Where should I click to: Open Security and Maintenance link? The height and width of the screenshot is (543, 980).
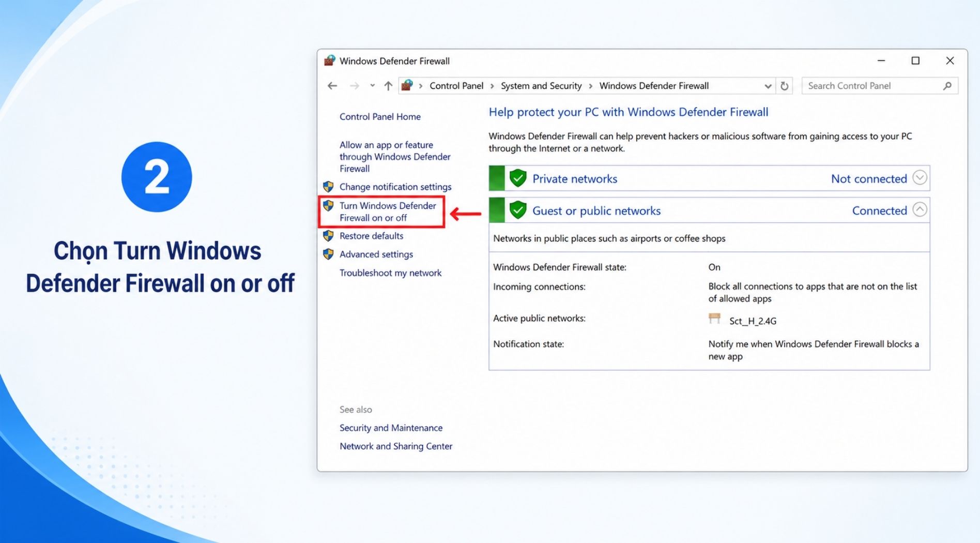391,428
